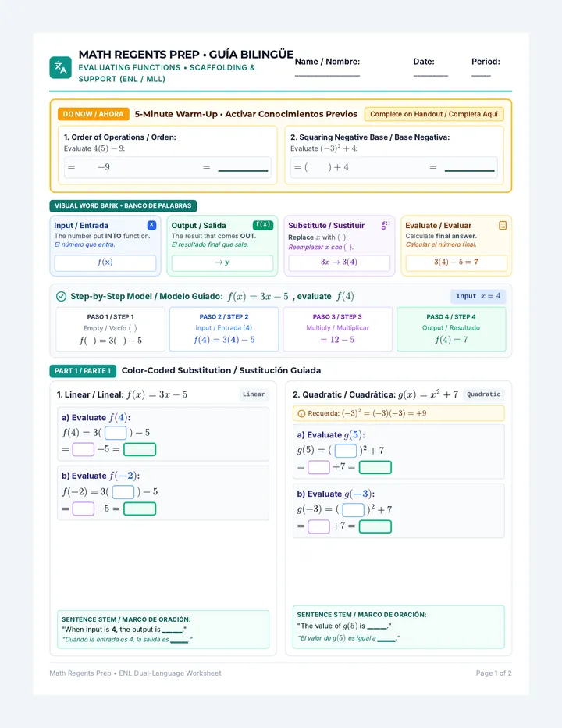Click the MATH REGENTS PREP • GUÍA BILINGÜE title
The image size is (562, 728).
[x=186, y=55]
